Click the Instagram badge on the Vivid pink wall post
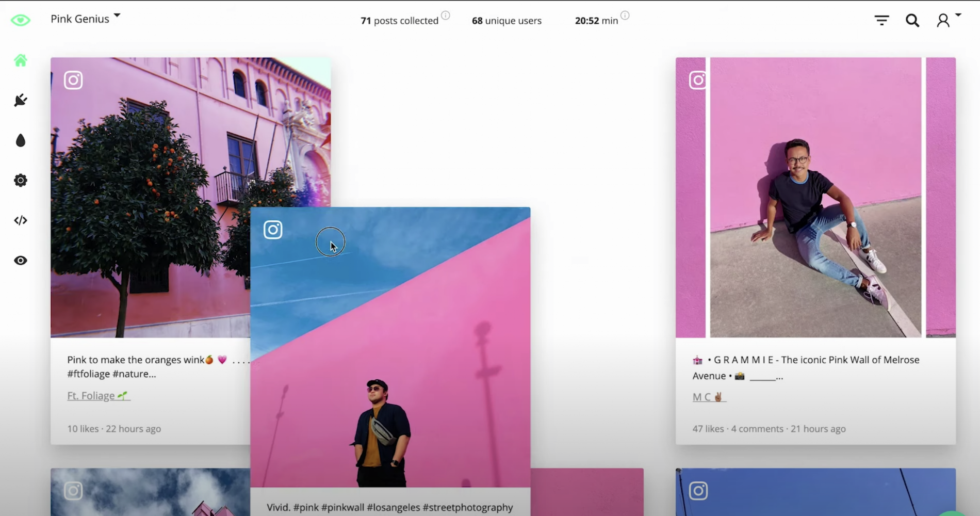Viewport: 980px width, 516px height. pos(273,229)
